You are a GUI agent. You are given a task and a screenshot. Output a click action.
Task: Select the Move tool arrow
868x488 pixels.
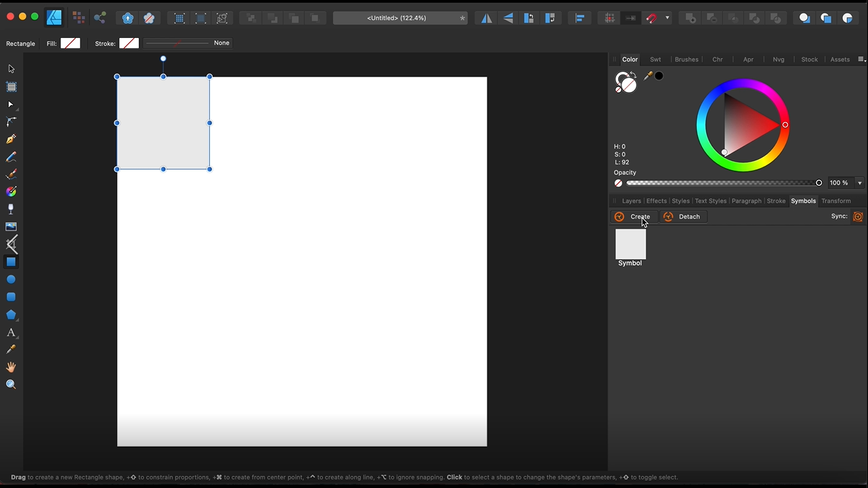point(11,69)
